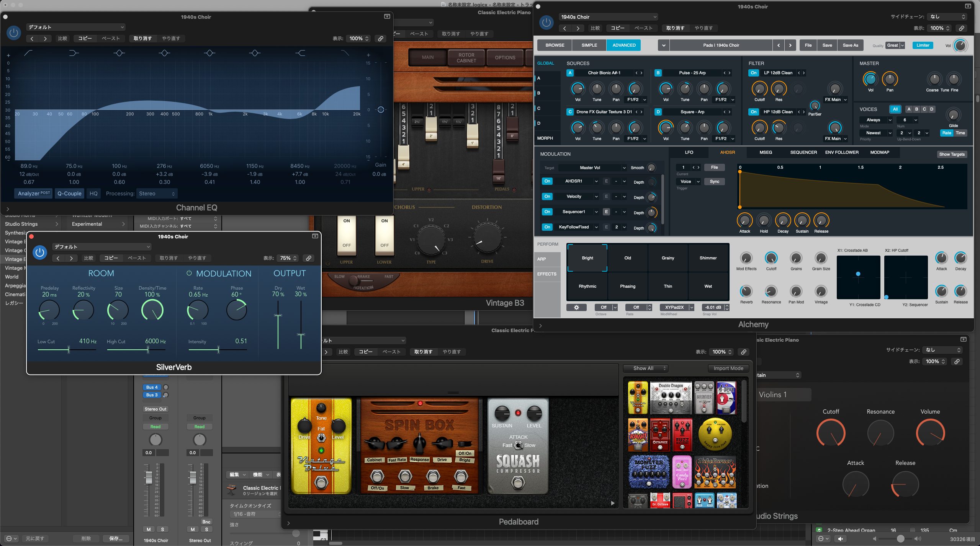Open Alchemy ModWheel XYPad2X dropdown
The image size is (980, 546).
pyautogui.click(x=677, y=307)
